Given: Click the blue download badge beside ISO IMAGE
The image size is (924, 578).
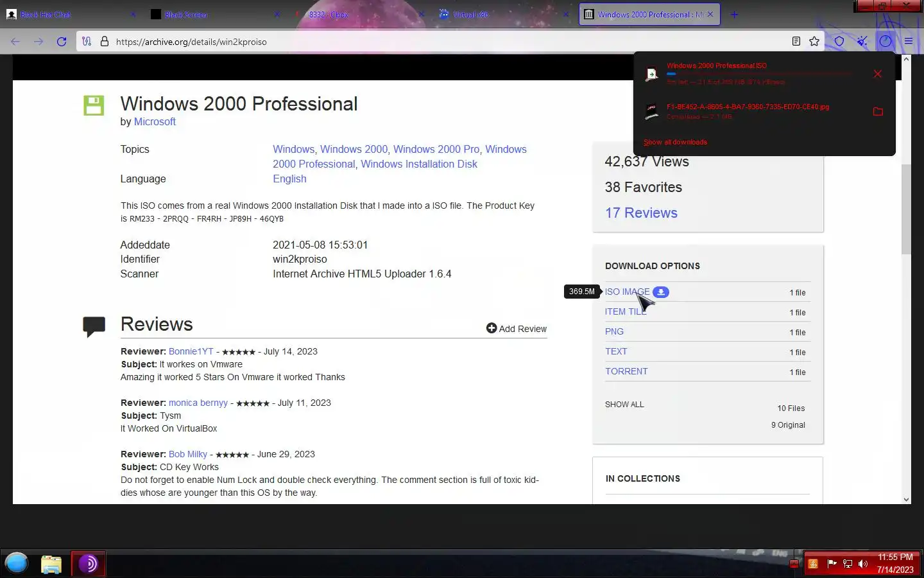Looking at the screenshot, I should [661, 292].
